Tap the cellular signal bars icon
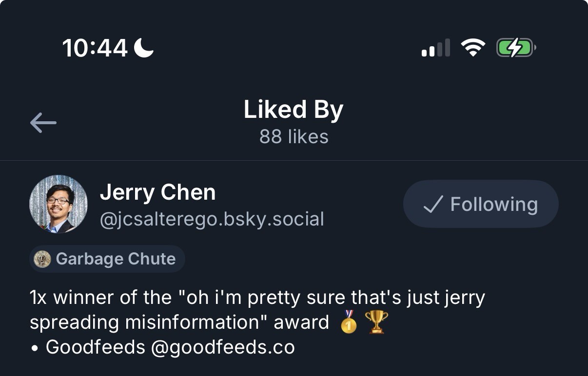588x376 pixels. click(435, 48)
